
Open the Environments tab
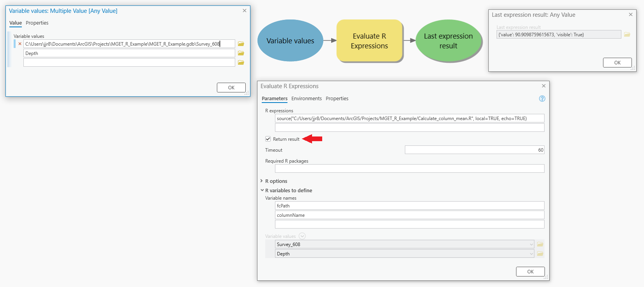pyautogui.click(x=307, y=99)
